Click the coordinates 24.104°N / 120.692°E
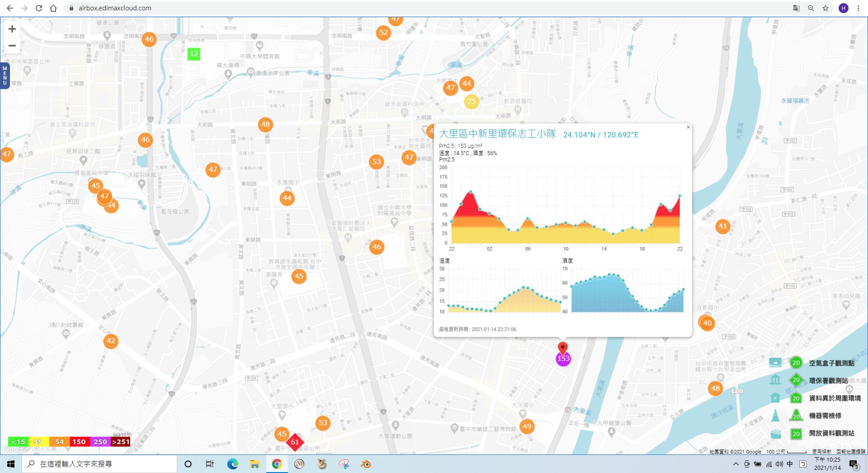The width and height of the screenshot is (868, 473). pyautogui.click(x=601, y=135)
